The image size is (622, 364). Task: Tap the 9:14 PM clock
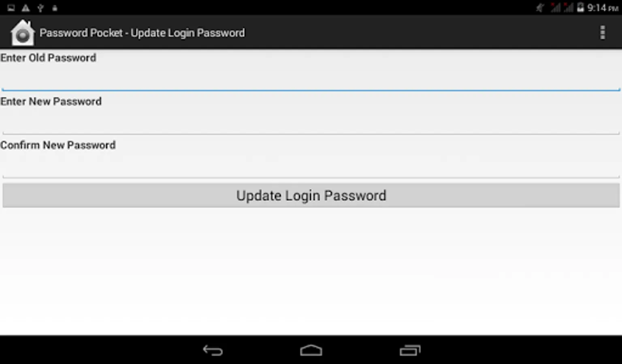tap(603, 8)
